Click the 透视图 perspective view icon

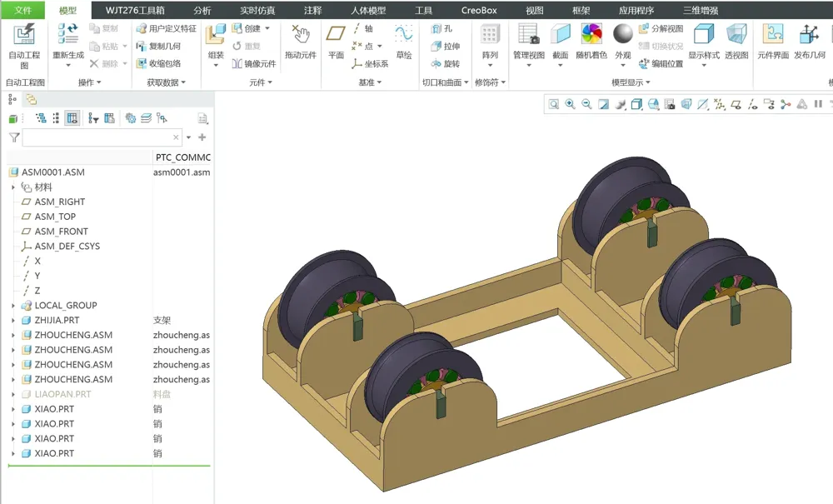[x=736, y=34]
